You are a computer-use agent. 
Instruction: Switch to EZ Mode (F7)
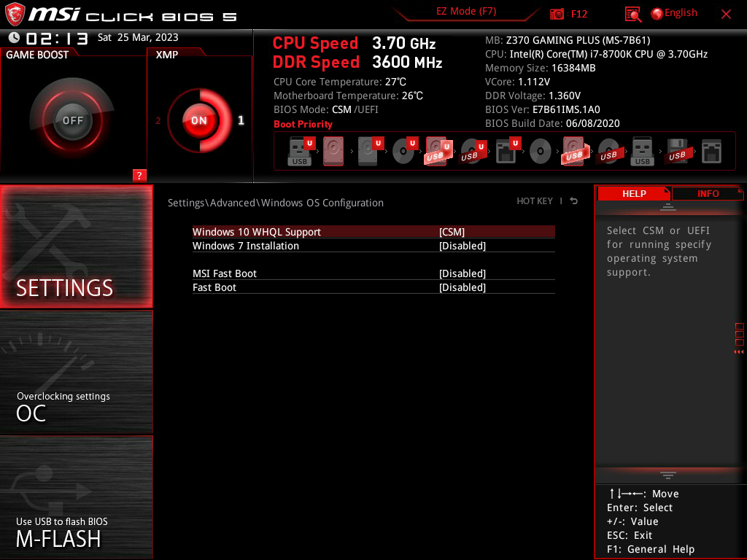click(x=466, y=12)
